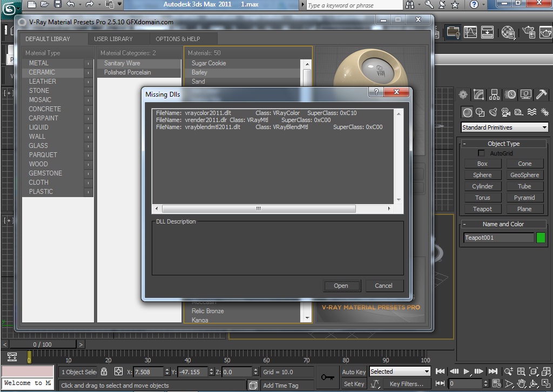Image resolution: width=553 pixels, height=392 pixels.
Task: Select the Relic Bronze material
Action: [x=242, y=311]
